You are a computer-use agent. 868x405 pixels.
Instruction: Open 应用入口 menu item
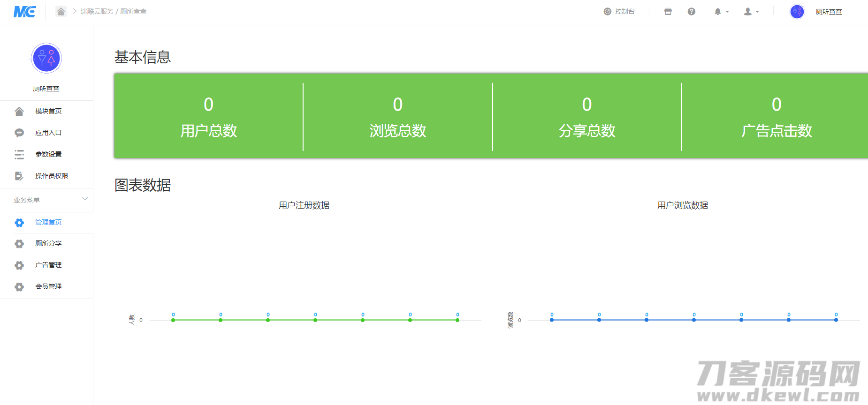pos(48,133)
